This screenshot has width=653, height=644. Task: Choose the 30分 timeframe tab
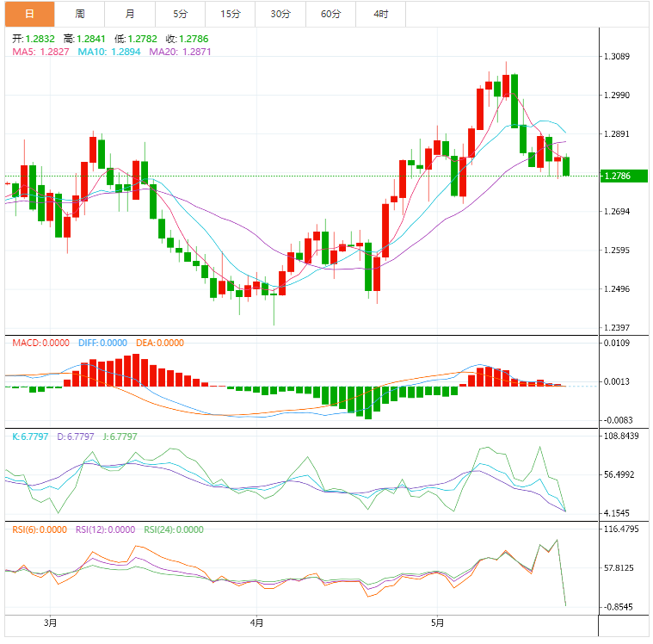280,14
